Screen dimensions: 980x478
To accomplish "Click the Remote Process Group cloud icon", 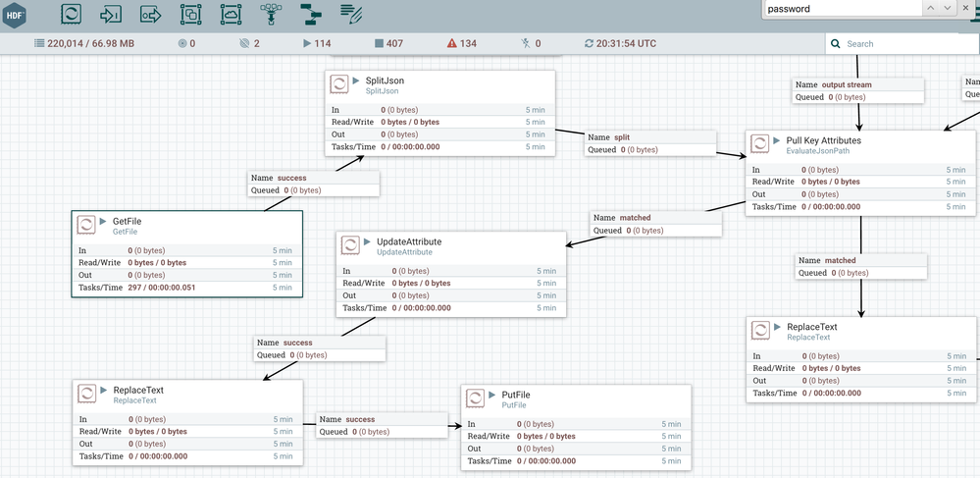I will (x=231, y=14).
